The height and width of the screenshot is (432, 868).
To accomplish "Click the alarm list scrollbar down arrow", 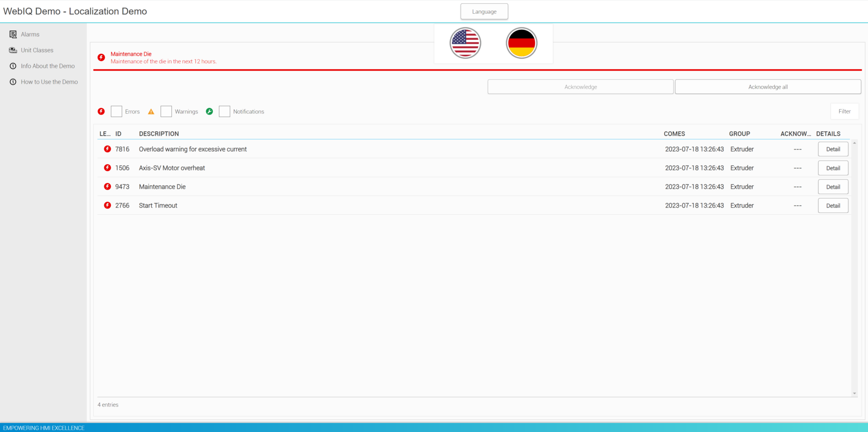I will point(854,394).
